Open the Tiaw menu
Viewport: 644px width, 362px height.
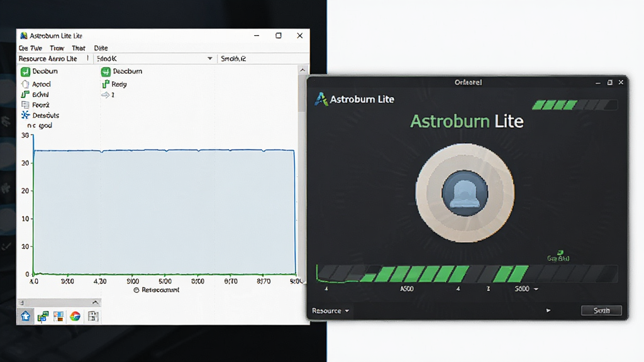tap(57, 48)
